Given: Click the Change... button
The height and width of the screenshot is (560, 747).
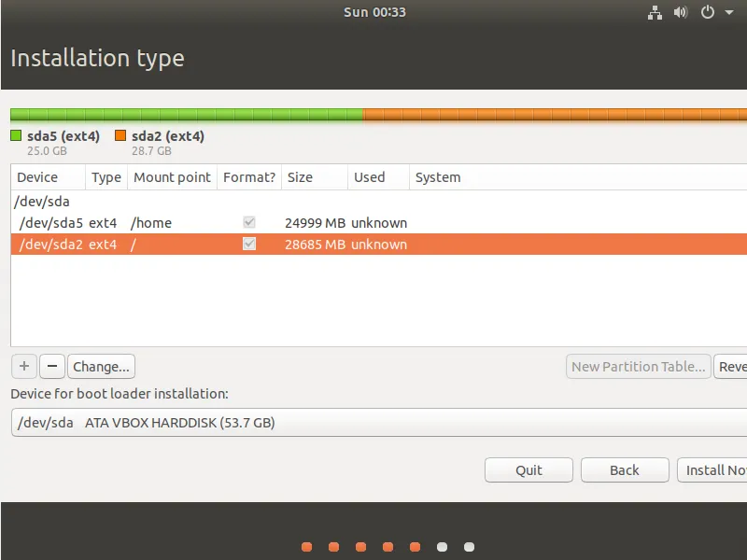Looking at the screenshot, I should point(101,366).
